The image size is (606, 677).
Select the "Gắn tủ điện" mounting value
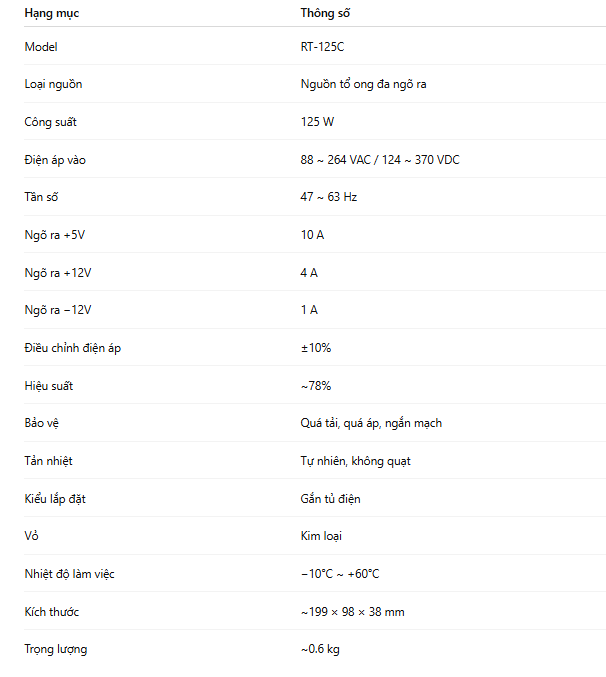click(x=330, y=498)
